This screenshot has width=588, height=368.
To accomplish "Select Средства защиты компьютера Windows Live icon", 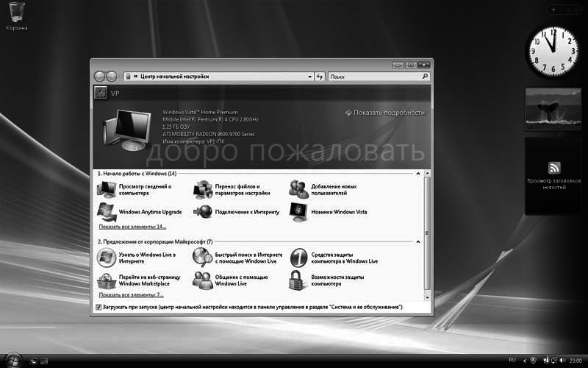I will click(299, 258).
